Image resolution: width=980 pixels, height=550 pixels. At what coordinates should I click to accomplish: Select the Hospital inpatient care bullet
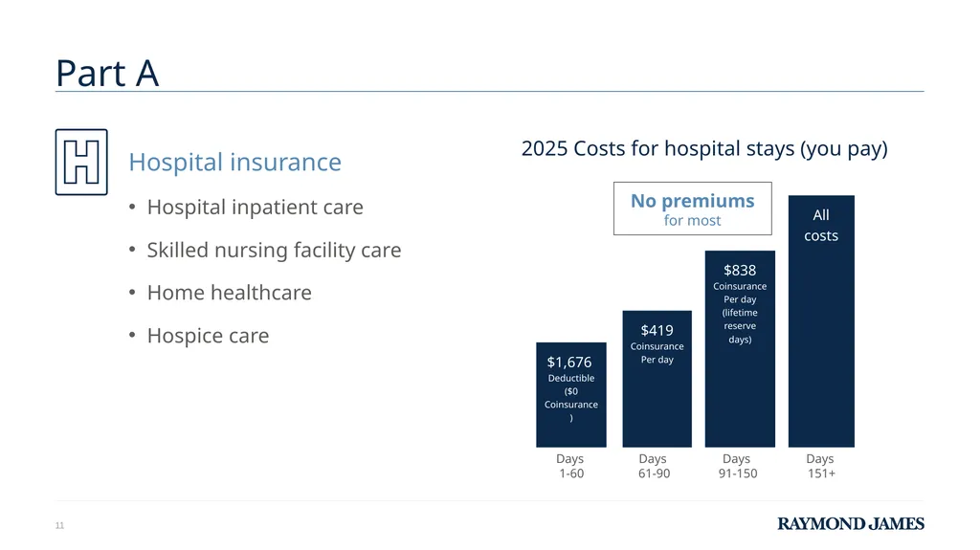coord(255,207)
